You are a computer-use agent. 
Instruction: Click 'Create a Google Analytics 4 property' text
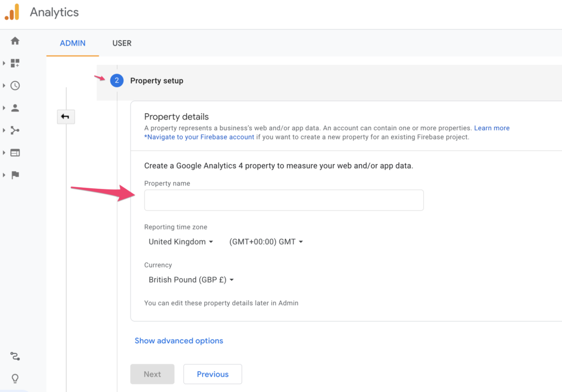coord(278,166)
